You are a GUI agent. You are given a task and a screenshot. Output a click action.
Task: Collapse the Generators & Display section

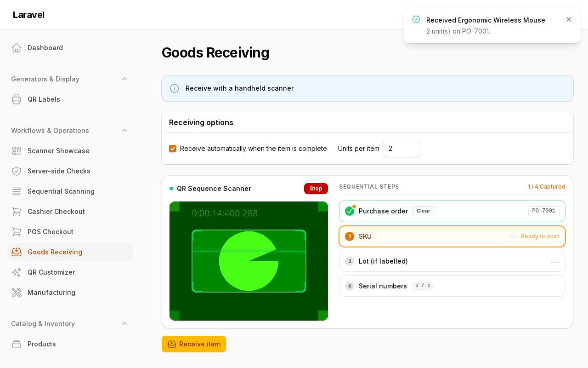pyautogui.click(x=124, y=79)
